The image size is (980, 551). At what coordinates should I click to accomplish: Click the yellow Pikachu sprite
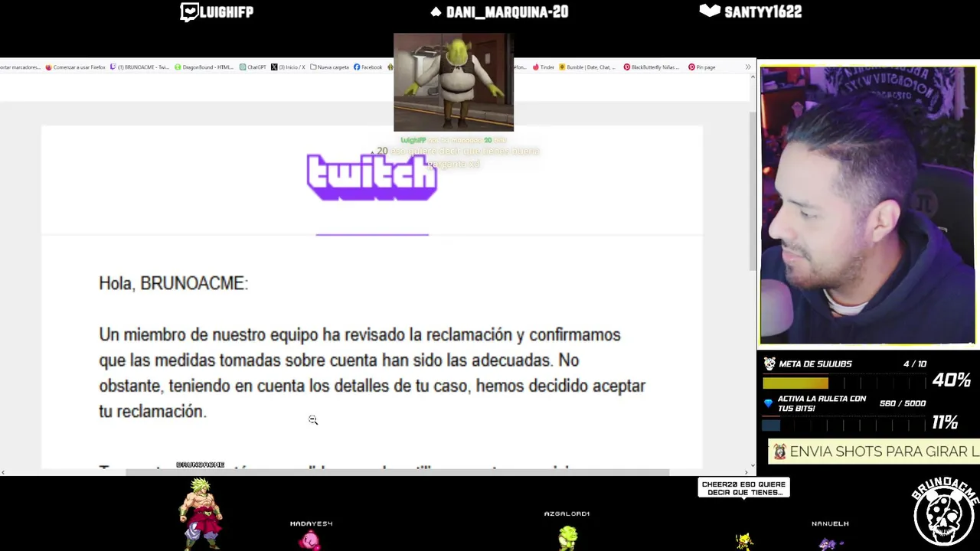(x=744, y=542)
